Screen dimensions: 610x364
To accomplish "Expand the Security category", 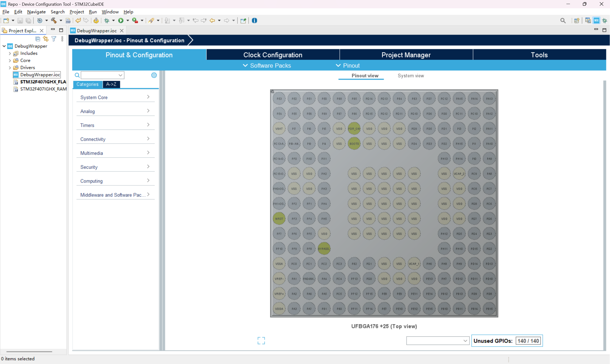I will click(x=115, y=167).
